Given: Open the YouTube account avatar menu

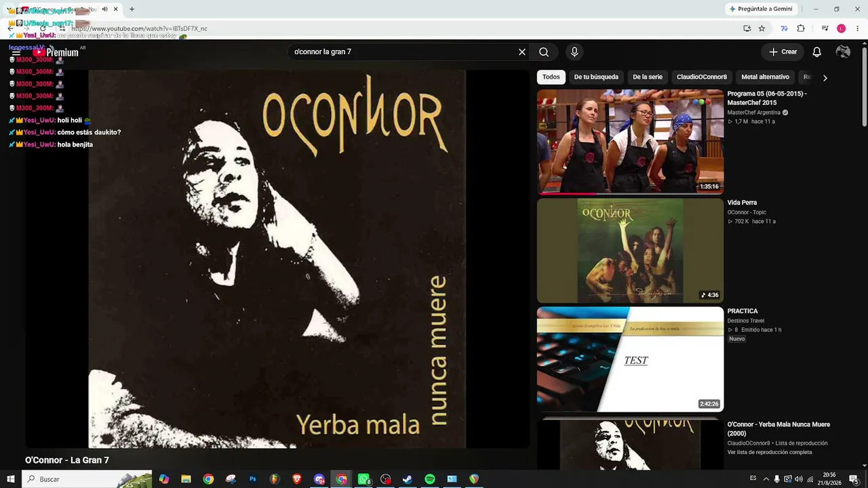Looking at the screenshot, I should click(843, 52).
